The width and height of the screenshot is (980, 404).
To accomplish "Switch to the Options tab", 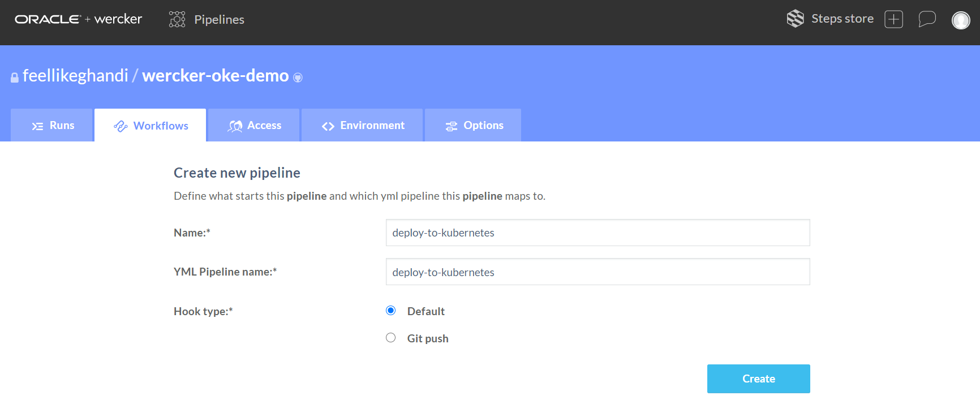I will 473,125.
